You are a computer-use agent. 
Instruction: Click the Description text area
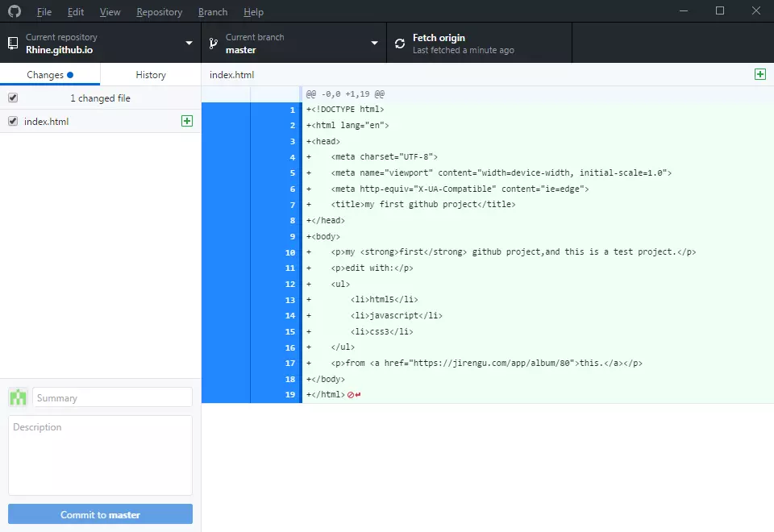tap(100, 455)
